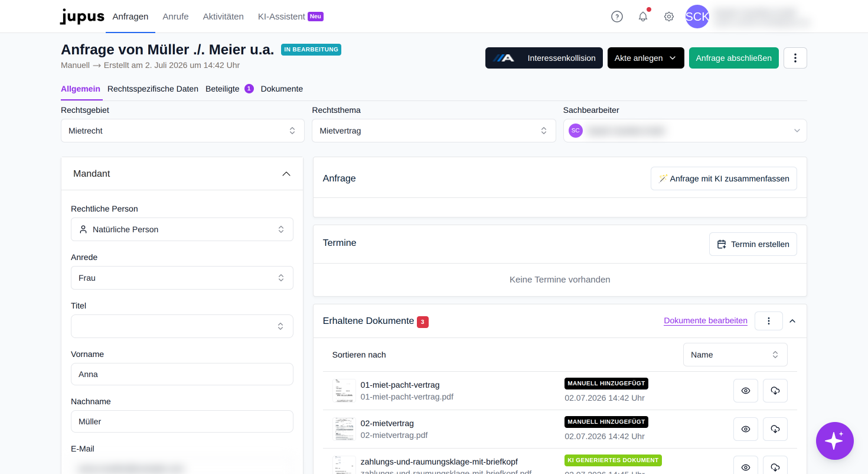868x474 pixels.
Task: Open the settings gear icon
Action: [x=669, y=17]
